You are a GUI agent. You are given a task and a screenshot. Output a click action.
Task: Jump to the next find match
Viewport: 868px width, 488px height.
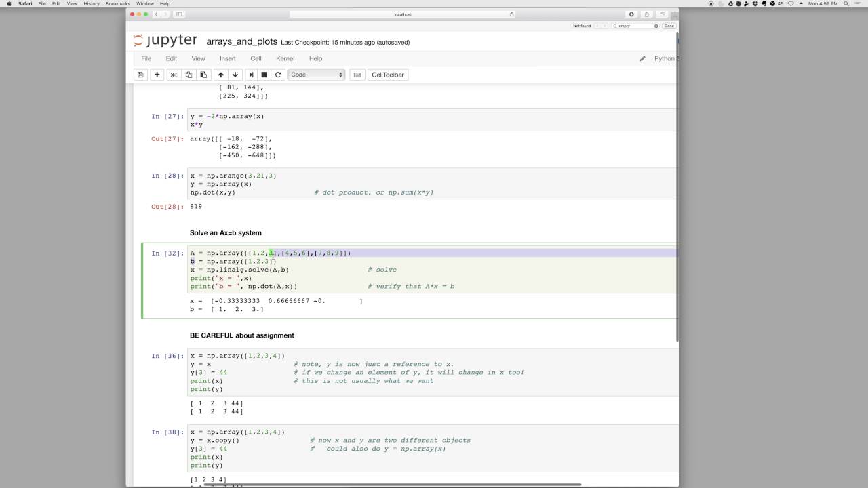[x=606, y=26]
